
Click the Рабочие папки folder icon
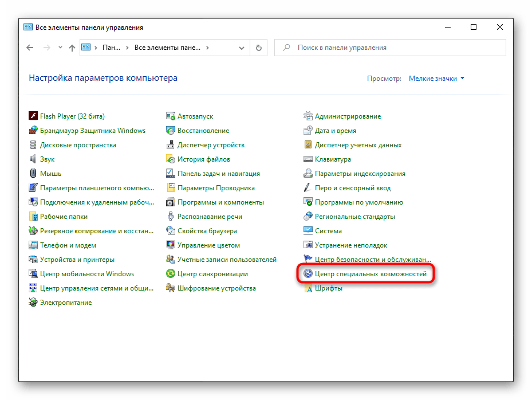[33, 216]
